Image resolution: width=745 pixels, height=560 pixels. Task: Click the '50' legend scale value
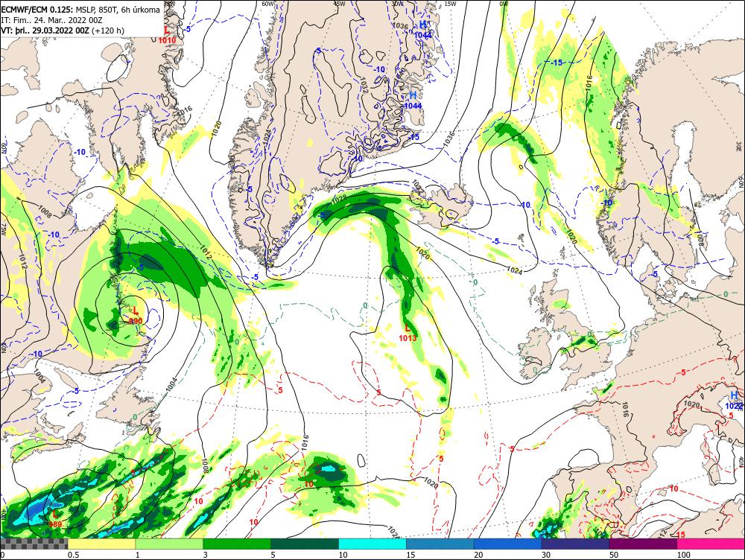614,555
